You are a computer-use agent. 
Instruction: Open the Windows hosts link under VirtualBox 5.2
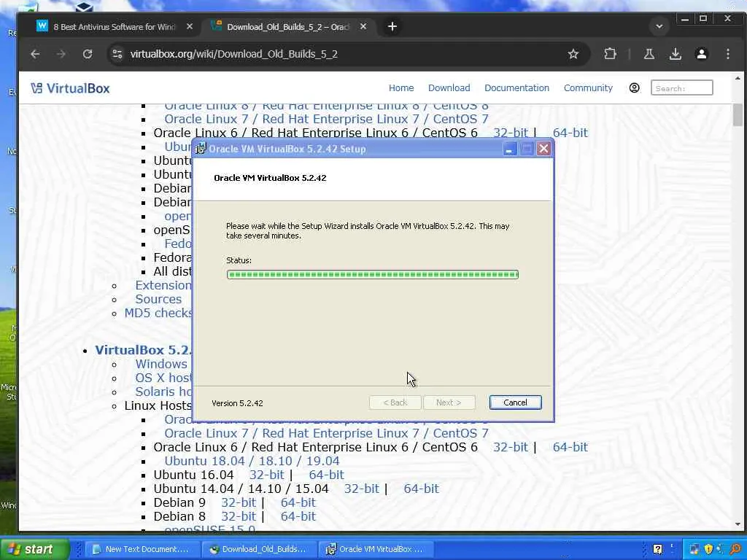[161, 364]
